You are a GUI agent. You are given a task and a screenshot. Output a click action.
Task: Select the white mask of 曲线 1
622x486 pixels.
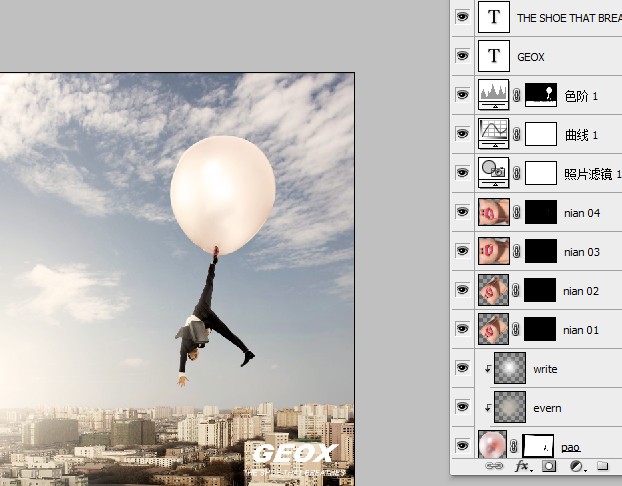pyautogui.click(x=541, y=134)
